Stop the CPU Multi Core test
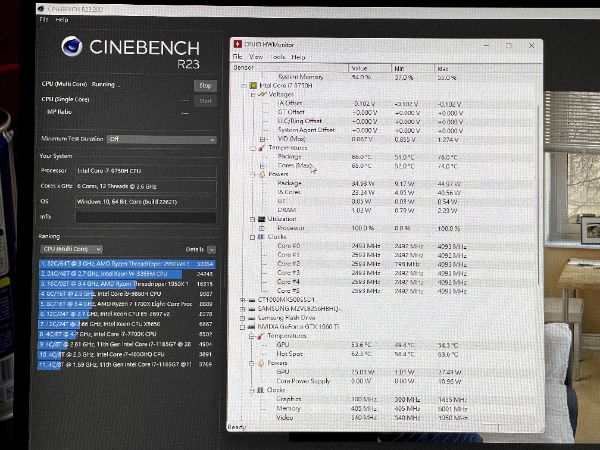The width and height of the screenshot is (600, 450). click(x=205, y=86)
